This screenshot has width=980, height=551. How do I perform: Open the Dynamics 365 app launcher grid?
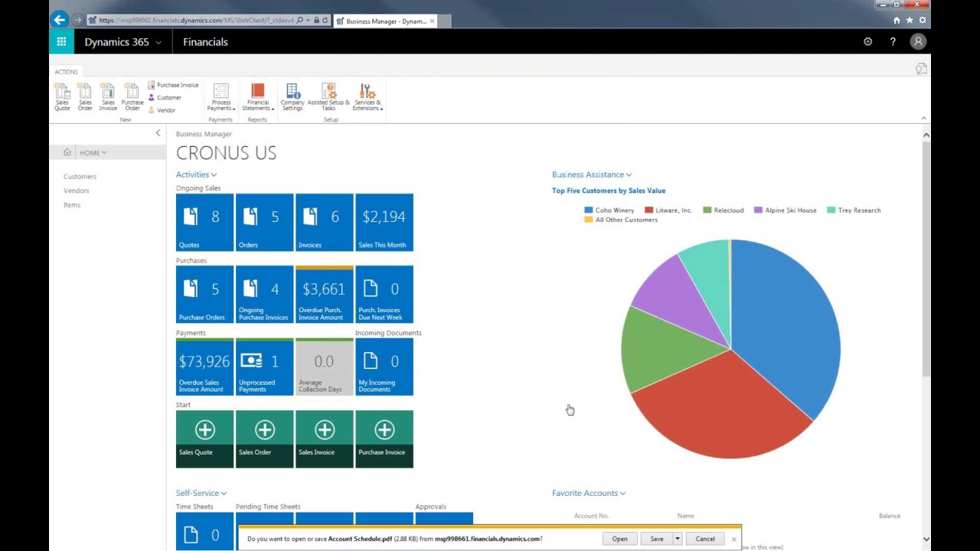pyautogui.click(x=61, y=42)
